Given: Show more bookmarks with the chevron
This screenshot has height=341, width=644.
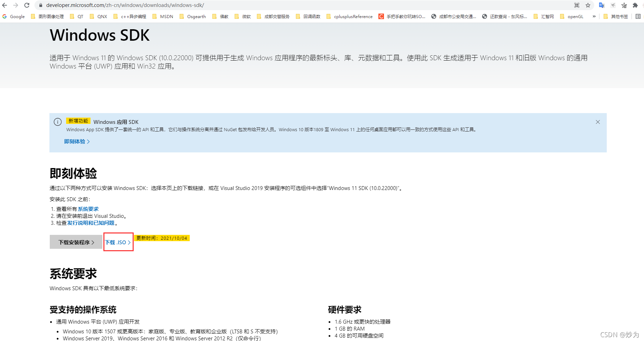Looking at the screenshot, I should pos(594,16).
